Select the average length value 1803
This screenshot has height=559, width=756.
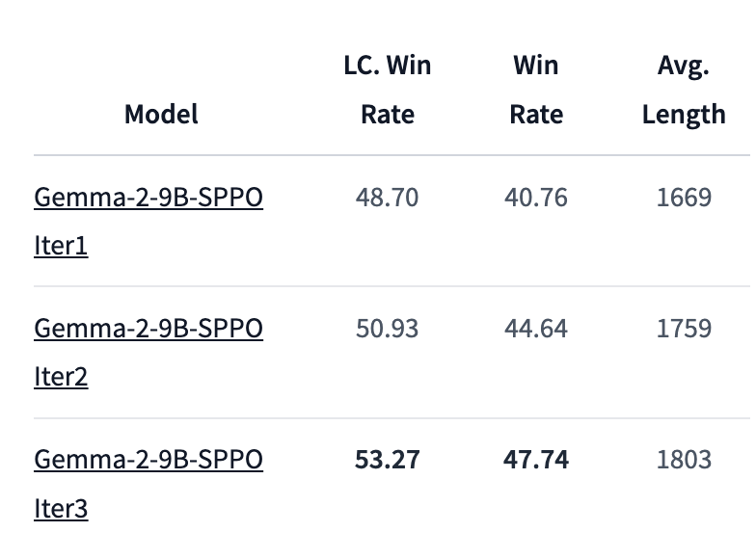point(685,460)
